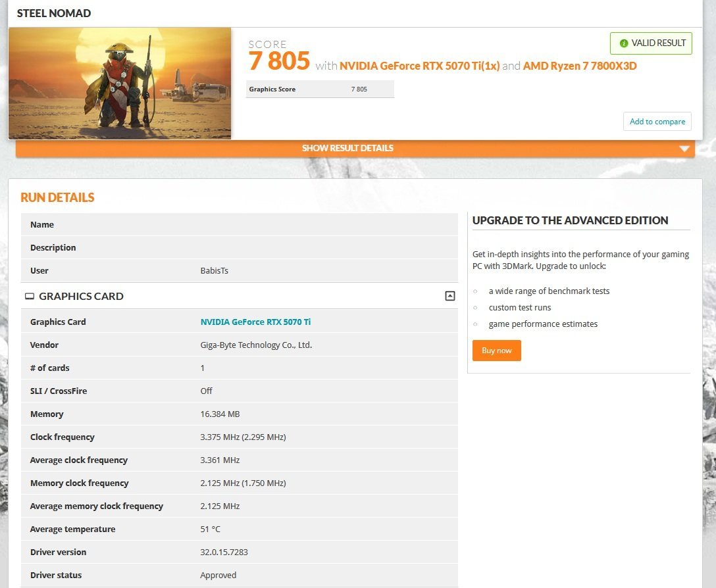Viewport: 716px width, 588px height.
Task: Click the SLI / CrossFire Off value
Action: (x=207, y=391)
